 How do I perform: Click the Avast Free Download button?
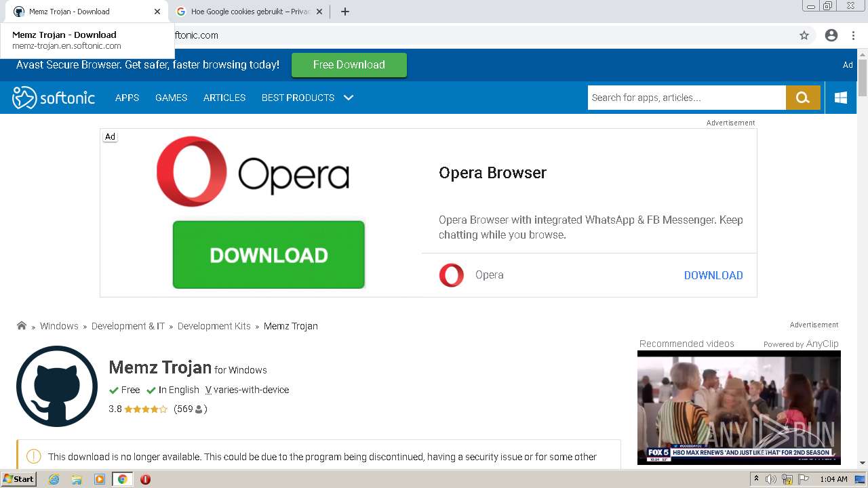pos(349,65)
